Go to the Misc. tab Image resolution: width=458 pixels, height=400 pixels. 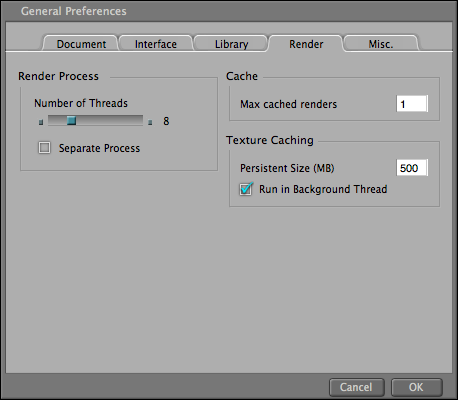tap(381, 44)
